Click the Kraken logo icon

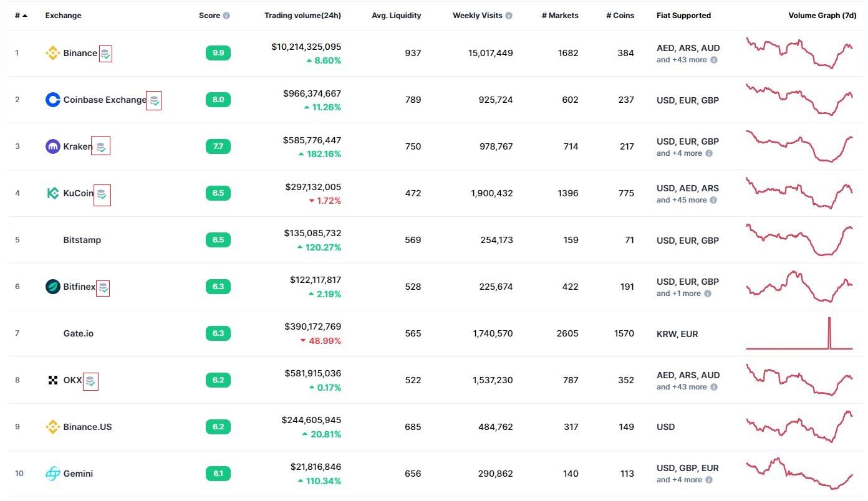53,146
